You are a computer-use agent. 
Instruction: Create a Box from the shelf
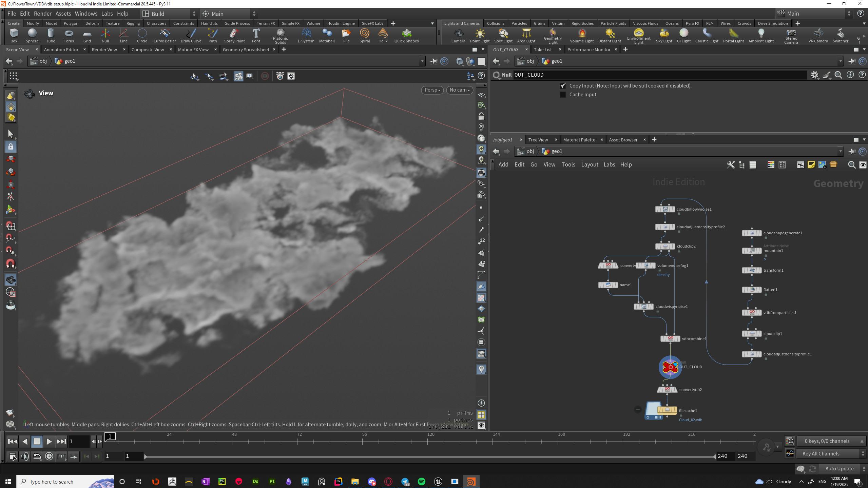[x=14, y=36]
